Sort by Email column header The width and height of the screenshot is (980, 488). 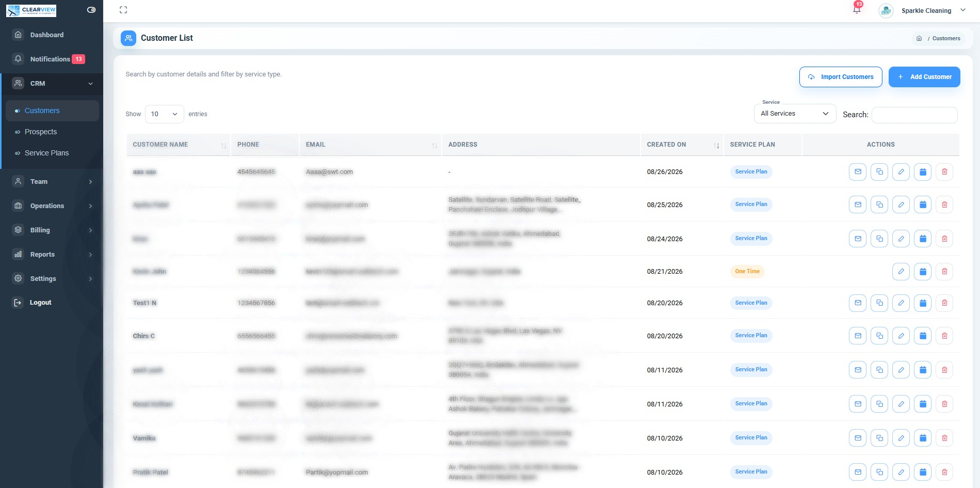tap(371, 145)
